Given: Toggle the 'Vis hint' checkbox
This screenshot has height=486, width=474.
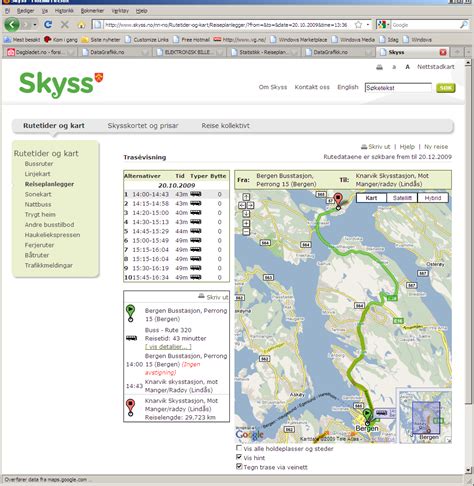Looking at the screenshot, I should click(239, 457).
